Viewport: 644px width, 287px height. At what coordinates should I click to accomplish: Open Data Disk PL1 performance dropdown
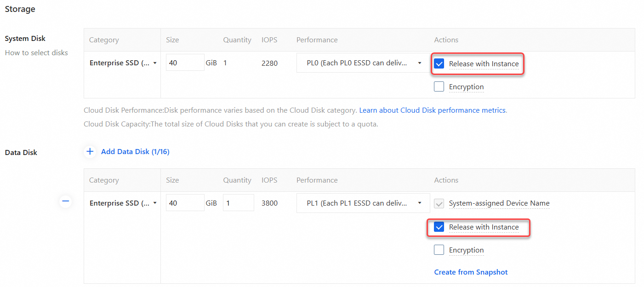(x=364, y=203)
